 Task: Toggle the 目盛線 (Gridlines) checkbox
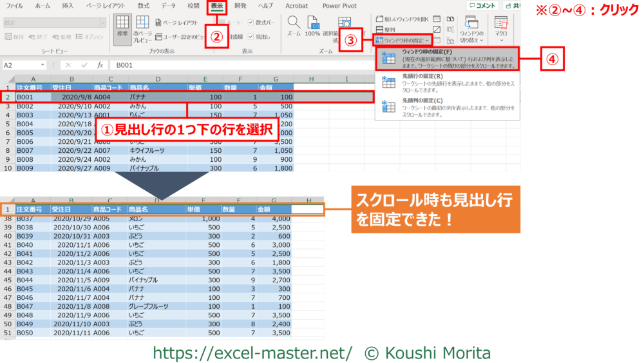point(222,37)
